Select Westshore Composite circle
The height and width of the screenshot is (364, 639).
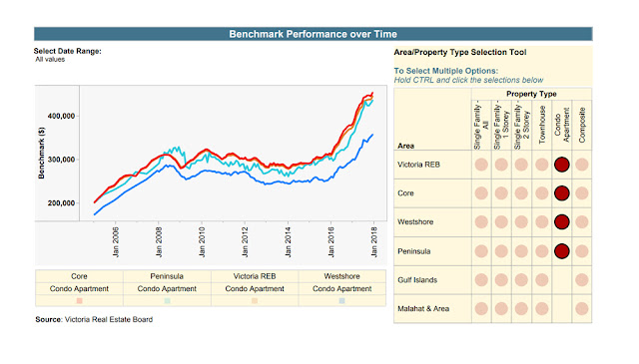[581, 222]
